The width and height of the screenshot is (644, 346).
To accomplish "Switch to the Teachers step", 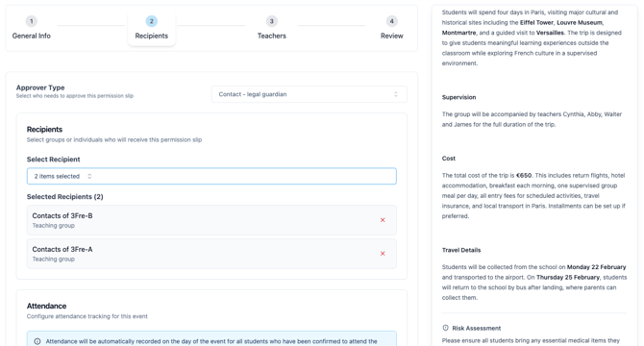I will 271,36.
